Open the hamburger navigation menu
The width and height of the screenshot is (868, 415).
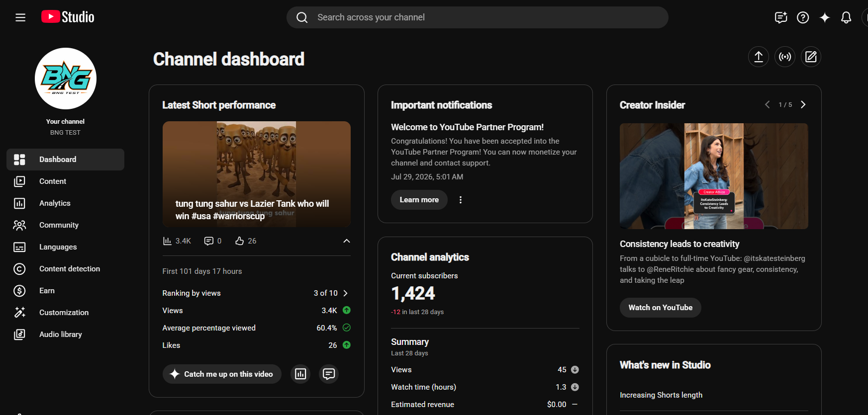pyautogui.click(x=20, y=17)
